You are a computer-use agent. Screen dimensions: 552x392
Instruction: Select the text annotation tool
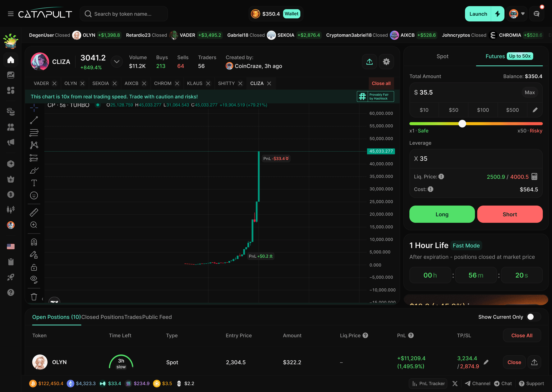click(34, 183)
